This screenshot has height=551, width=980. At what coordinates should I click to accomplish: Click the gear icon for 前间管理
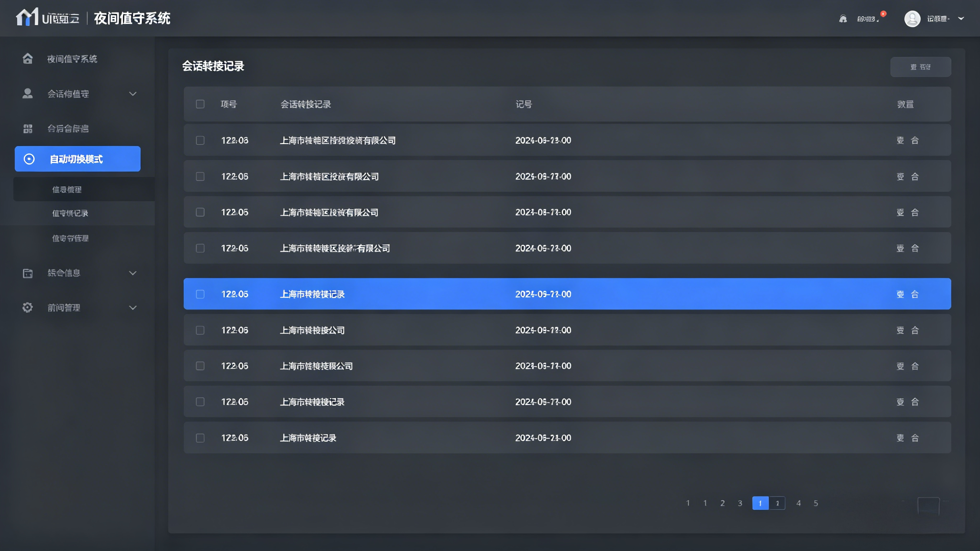point(27,308)
